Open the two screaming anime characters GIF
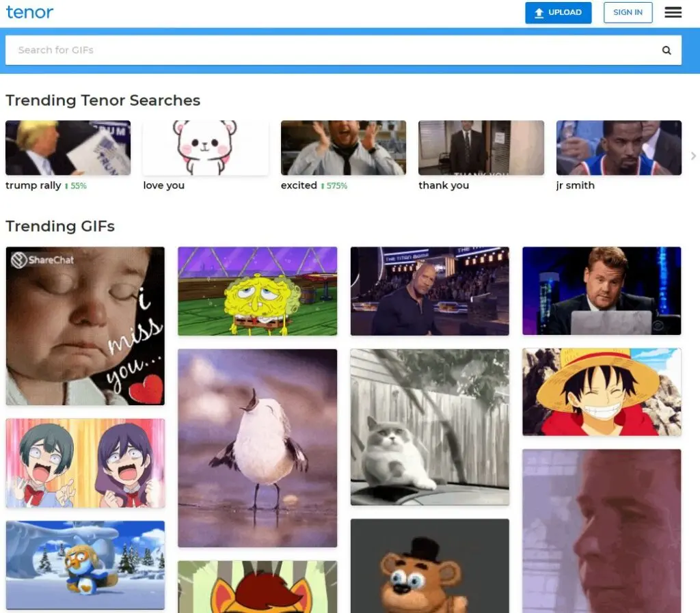700x613 pixels. click(85, 463)
